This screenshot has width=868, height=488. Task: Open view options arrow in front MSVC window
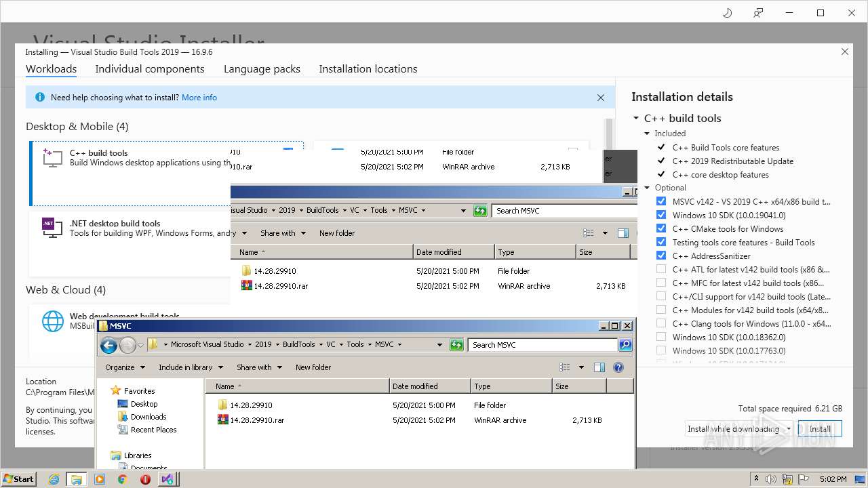tap(581, 367)
